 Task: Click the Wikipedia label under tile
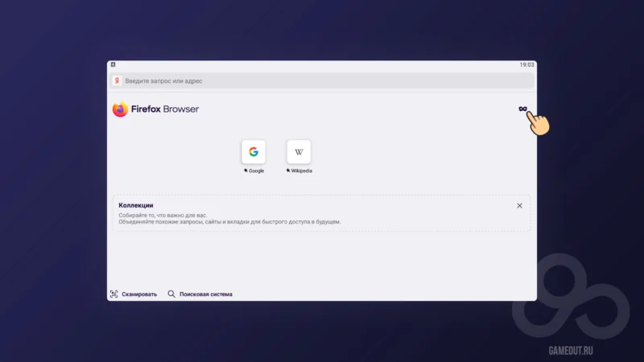(301, 171)
